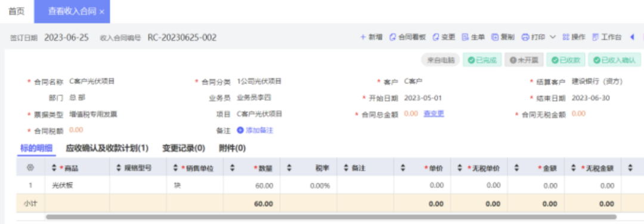The width and height of the screenshot is (644, 224).
Task: Click the 变更 toolbar button
Action: click(444, 38)
